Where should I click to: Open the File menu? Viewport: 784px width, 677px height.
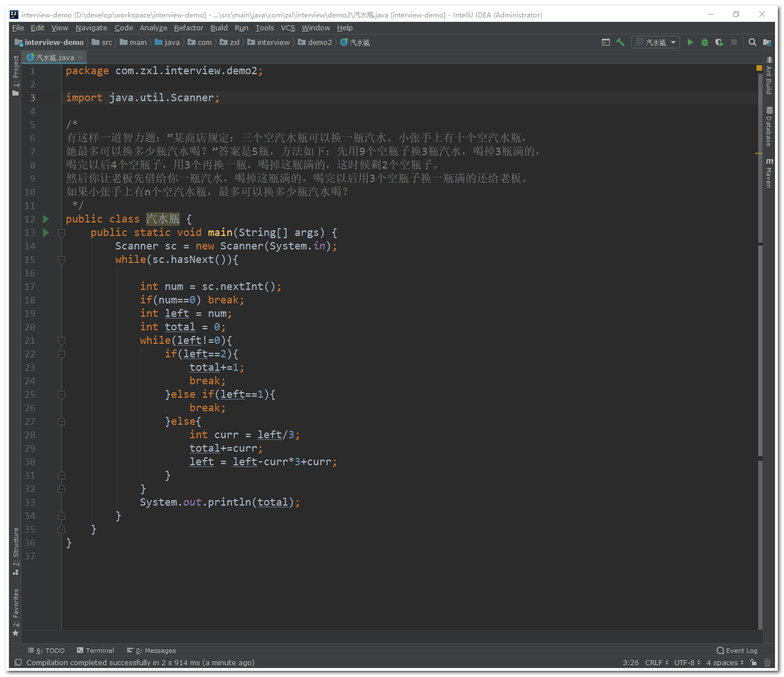pos(18,28)
